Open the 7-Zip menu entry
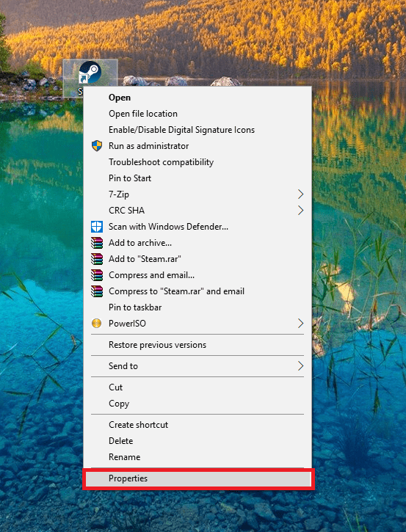Screen dimensions: 406x532 pyautogui.click(x=197, y=194)
